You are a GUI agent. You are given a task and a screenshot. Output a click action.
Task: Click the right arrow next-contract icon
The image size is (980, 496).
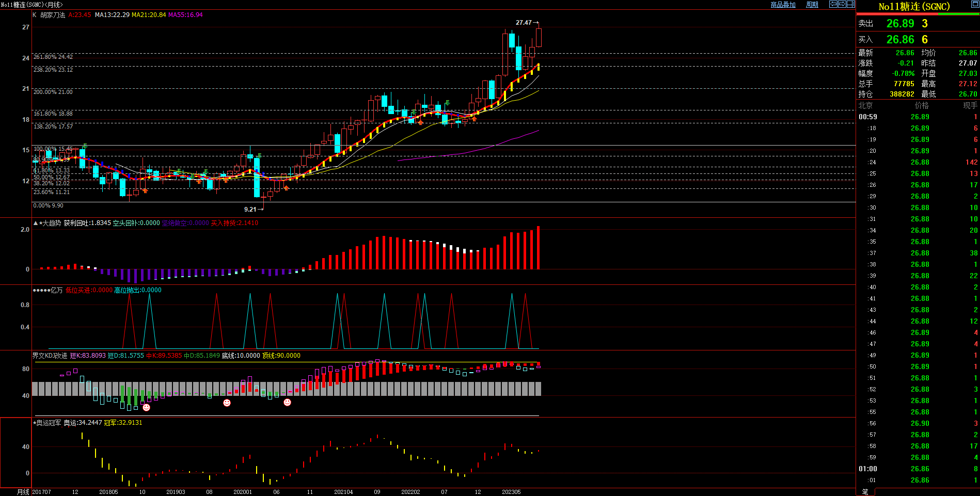point(842,4)
